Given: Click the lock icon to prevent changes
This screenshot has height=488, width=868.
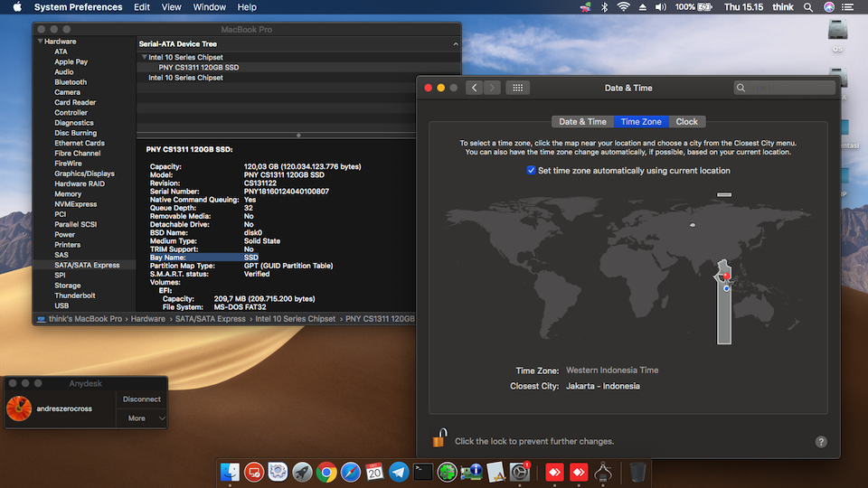Looking at the screenshot, I should pos(439,440).
